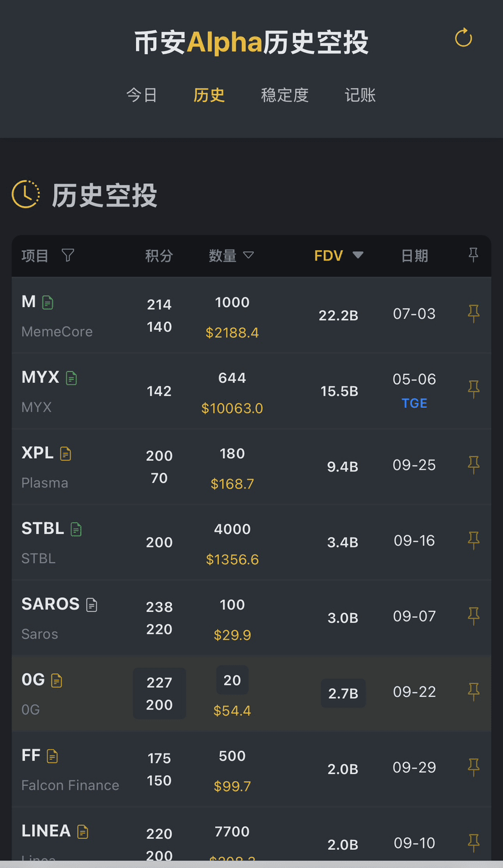
Task: Open the document icon next to STBL
Action: pyautogui.click(x=76, y=529)
